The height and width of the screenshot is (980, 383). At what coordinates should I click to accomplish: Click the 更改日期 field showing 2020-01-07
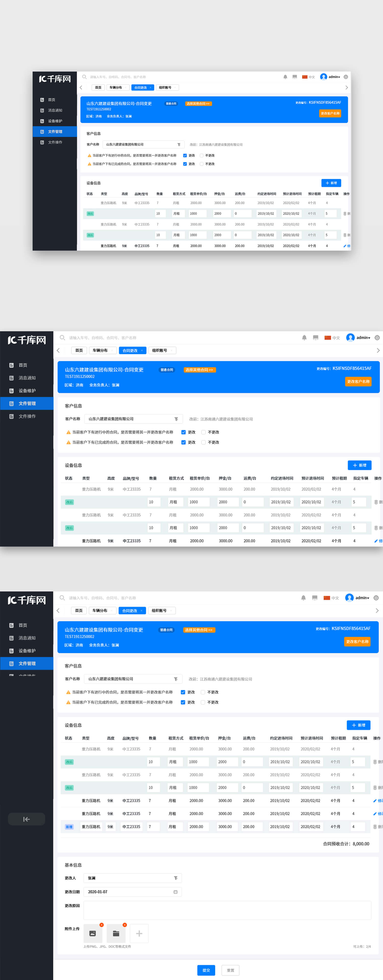[x=132, y=892]
